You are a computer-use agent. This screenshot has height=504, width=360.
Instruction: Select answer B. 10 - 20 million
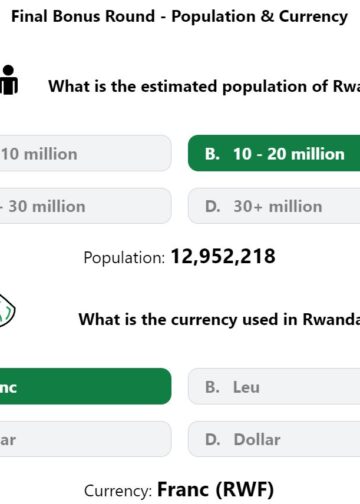274,154
